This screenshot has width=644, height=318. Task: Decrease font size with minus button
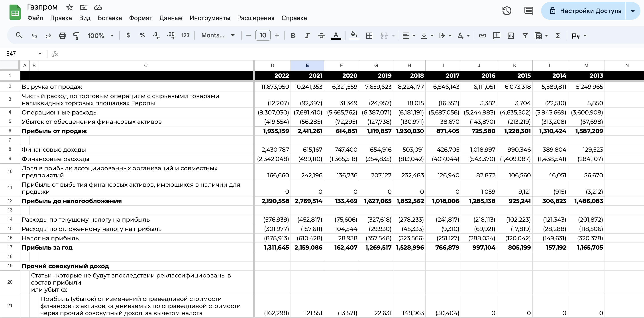(x=248, y=35)
